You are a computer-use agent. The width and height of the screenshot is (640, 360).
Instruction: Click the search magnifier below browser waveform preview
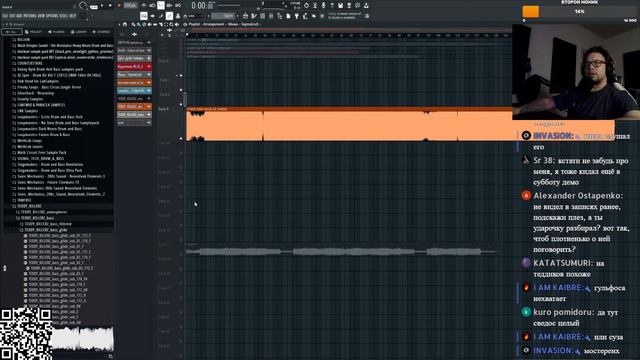[x=111, y=356]
